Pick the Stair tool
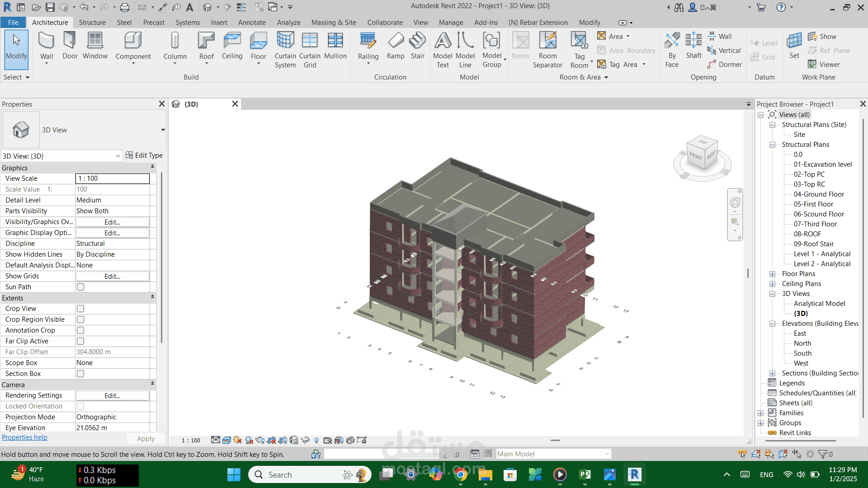 click(x=417, y=46)
